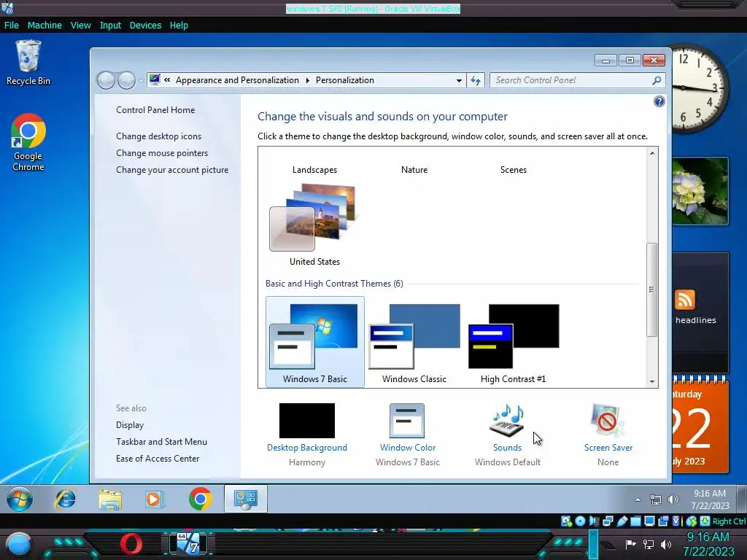Click the search magnifier icon
The image size is (747, 560).
click(657, 80)
